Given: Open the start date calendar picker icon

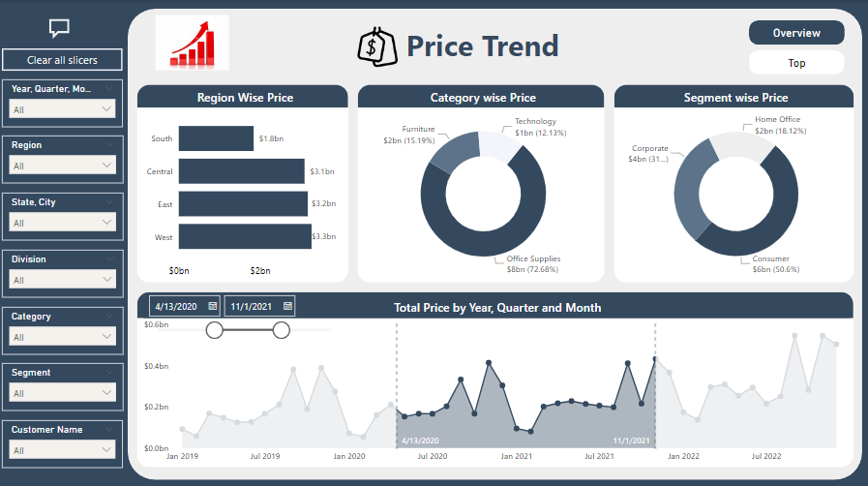Looking at the screenshot, I should [212, 306].
